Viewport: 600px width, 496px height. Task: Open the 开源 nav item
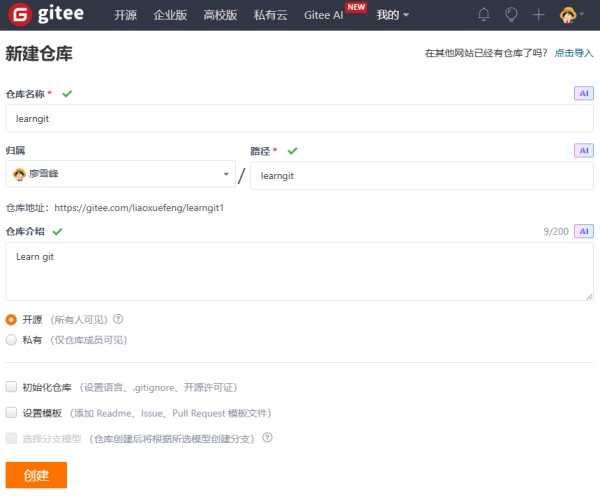[126, 15]
